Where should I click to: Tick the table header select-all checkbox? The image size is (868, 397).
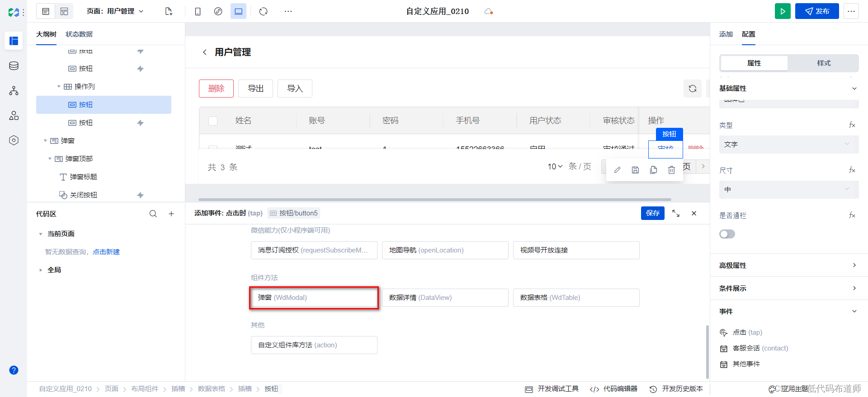(x=213, y=121)
